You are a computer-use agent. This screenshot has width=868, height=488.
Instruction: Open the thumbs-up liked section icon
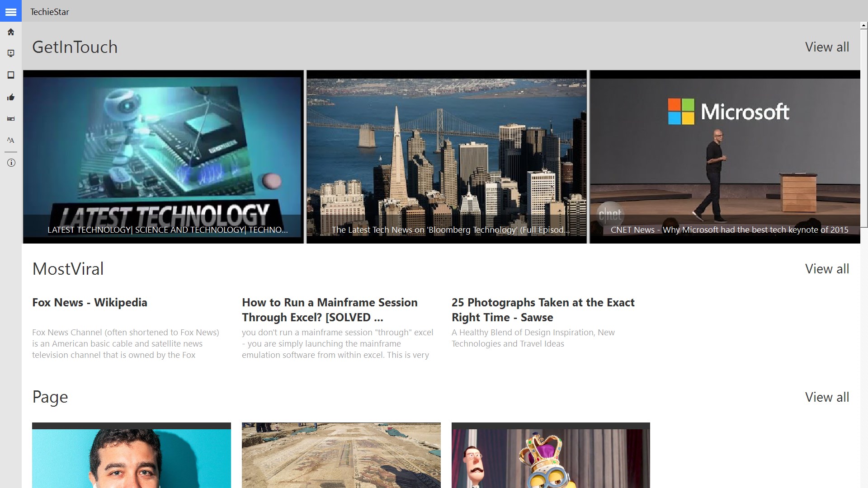(x=11, y=97)
